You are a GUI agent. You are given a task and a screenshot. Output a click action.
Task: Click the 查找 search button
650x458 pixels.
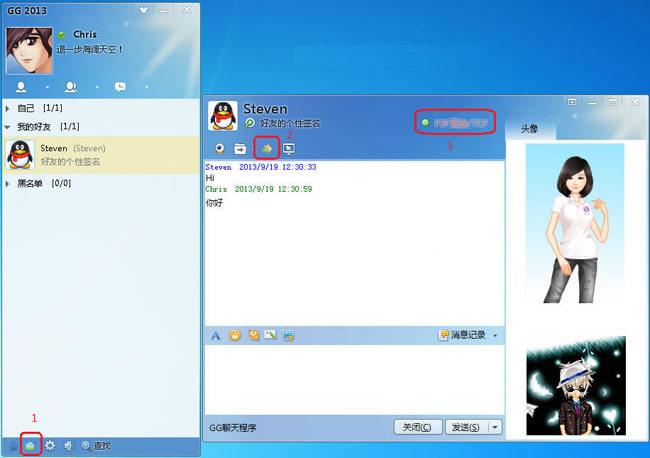point(96,446)
